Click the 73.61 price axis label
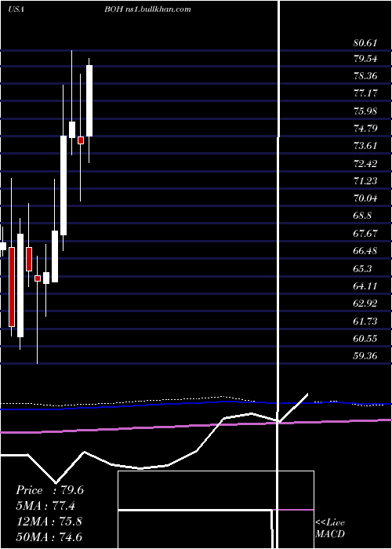The width and height of the screenshot is (392, 549). pyautogui.click(x=365, y=146)
